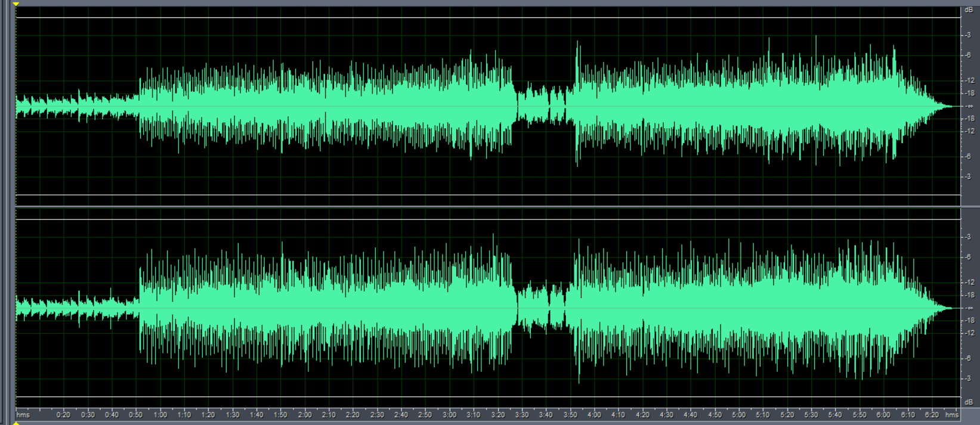
Task: Click the 5:40 time ruler label
Action: pyautogui.click(x=836, y=415)
